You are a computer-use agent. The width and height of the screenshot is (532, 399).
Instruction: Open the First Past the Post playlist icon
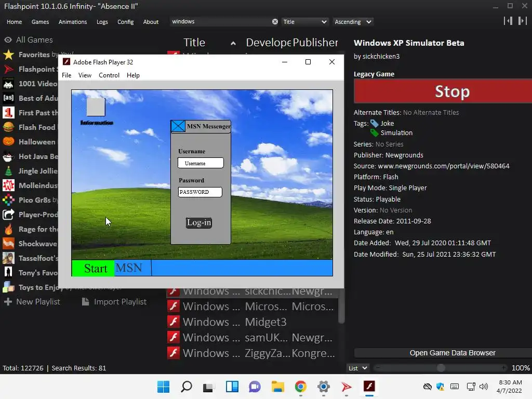point(8,113)
